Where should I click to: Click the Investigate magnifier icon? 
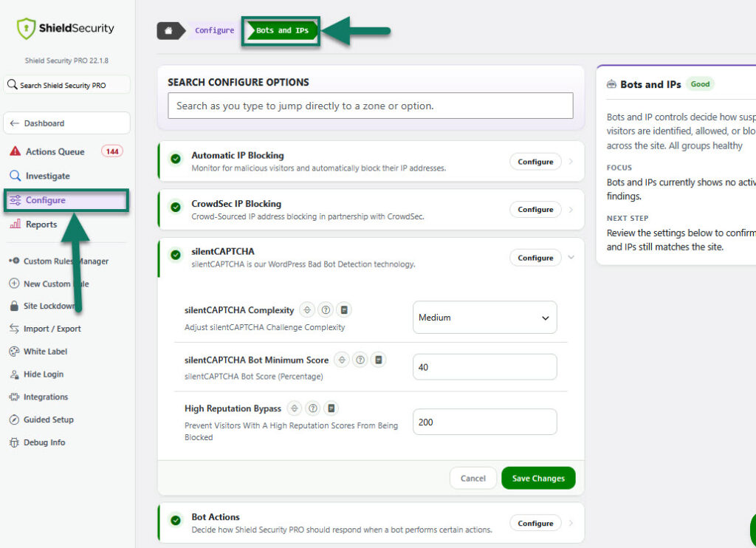click(x=16, y=176)
